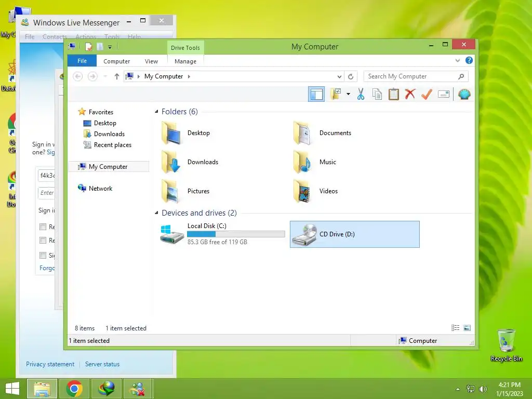The height and width of the screenshot is (399, 532).
Task: Click the Refresh button
Action: tap(351, 77)
